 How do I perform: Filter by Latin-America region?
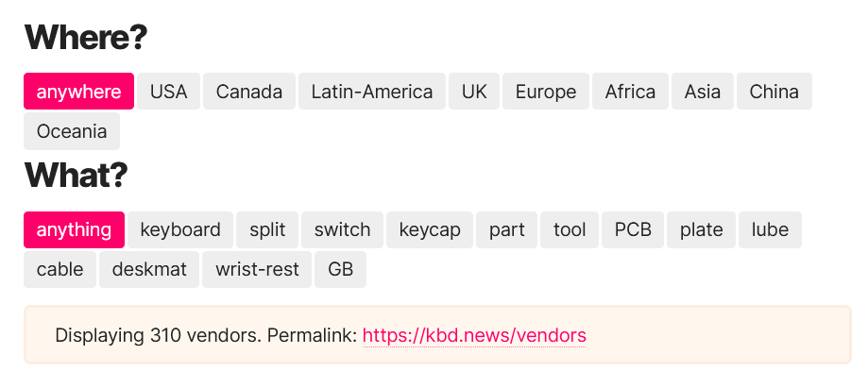coord(371,92)
